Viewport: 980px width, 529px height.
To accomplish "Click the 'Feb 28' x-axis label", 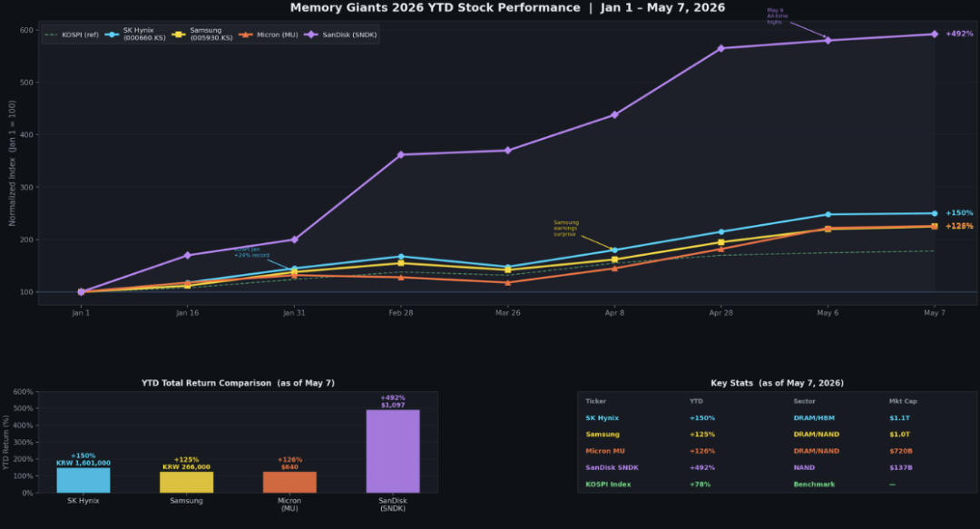I will tap(401, 313).
